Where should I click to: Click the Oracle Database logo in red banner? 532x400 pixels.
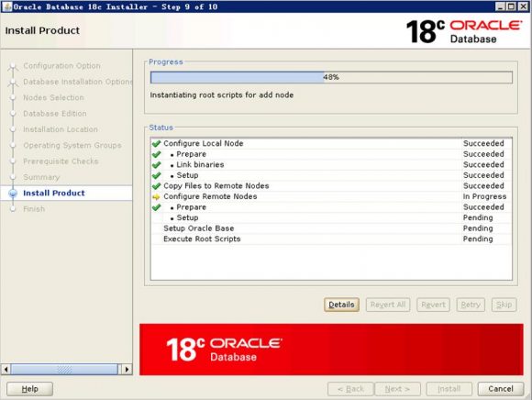click(x=224, y=350)
